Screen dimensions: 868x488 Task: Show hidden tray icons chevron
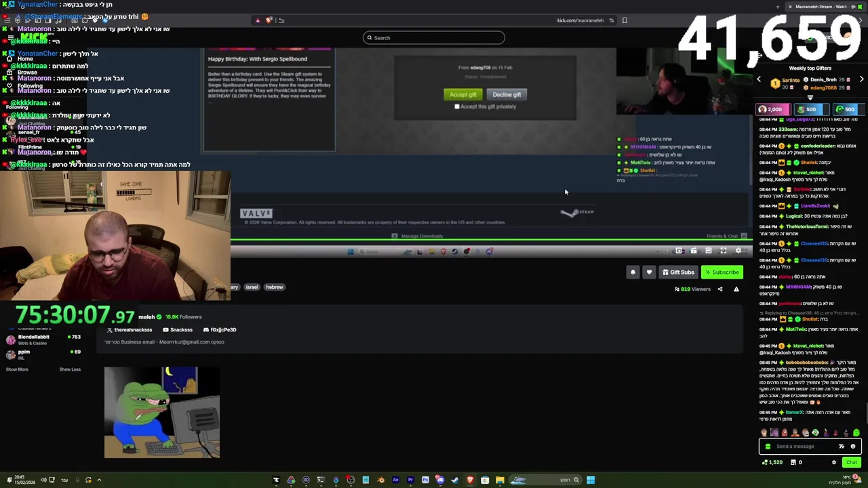pos(99,481)
